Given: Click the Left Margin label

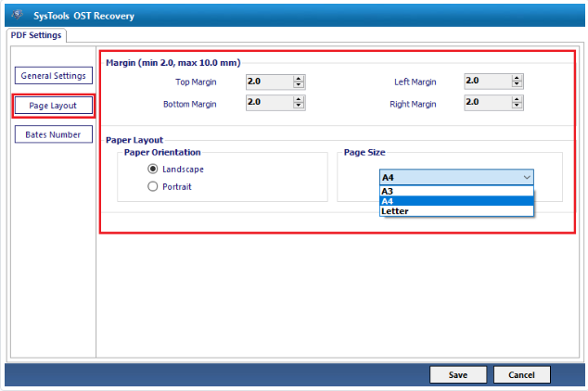Looking at the screenshot, I should click(415, 82).
